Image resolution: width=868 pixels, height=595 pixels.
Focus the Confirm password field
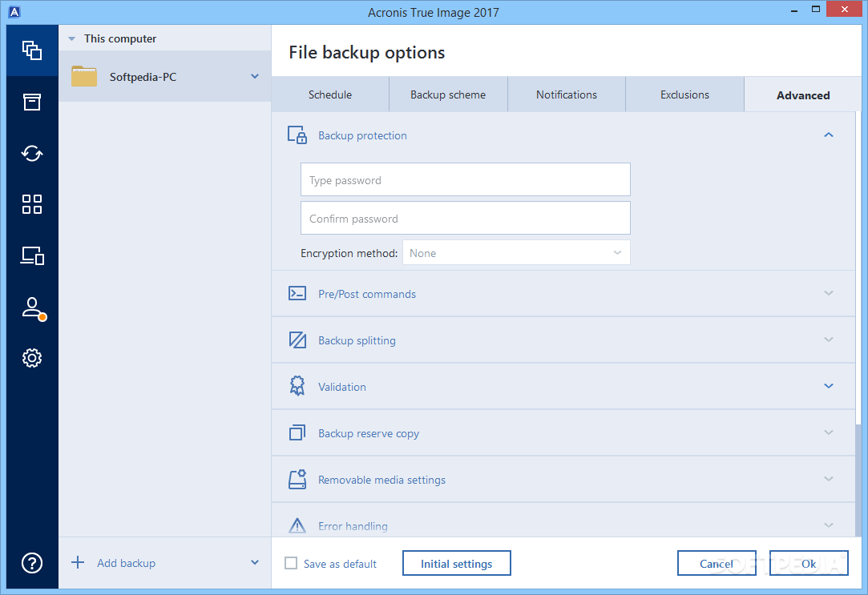pos(465,218)
